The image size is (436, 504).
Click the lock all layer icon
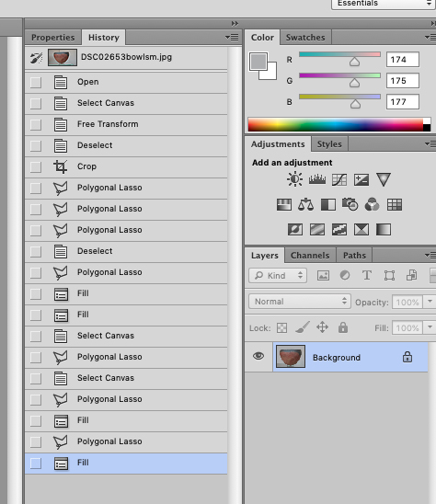point(343,327)
